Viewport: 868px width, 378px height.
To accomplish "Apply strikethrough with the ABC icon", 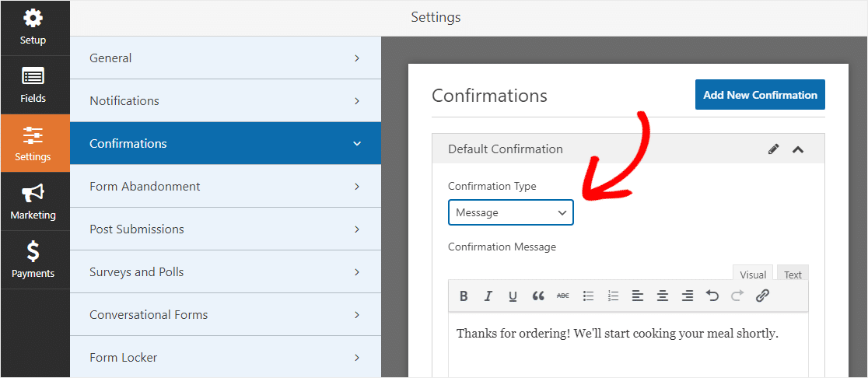I will pyautogui.click(x=563, y=296).
